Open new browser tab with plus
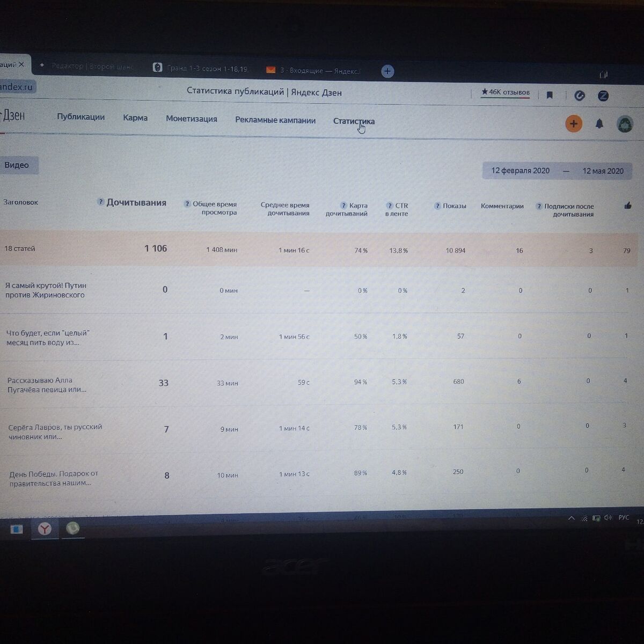 point(387,71)
